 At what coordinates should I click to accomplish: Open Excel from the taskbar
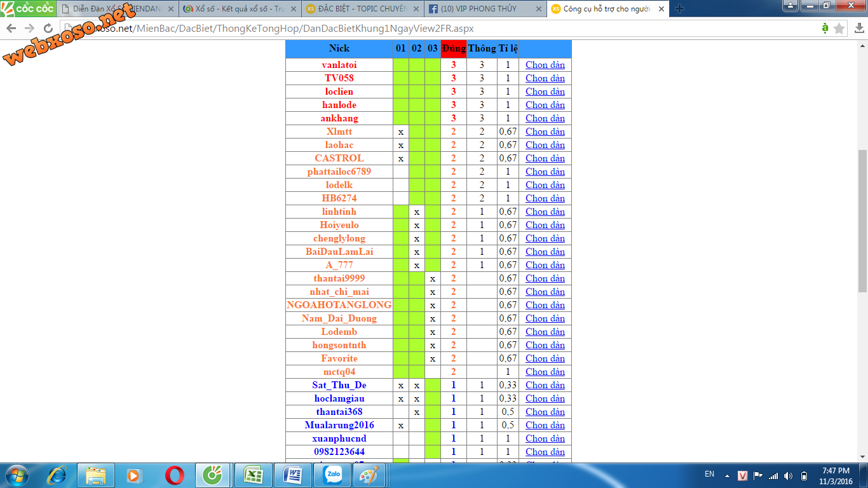(254, 475)
